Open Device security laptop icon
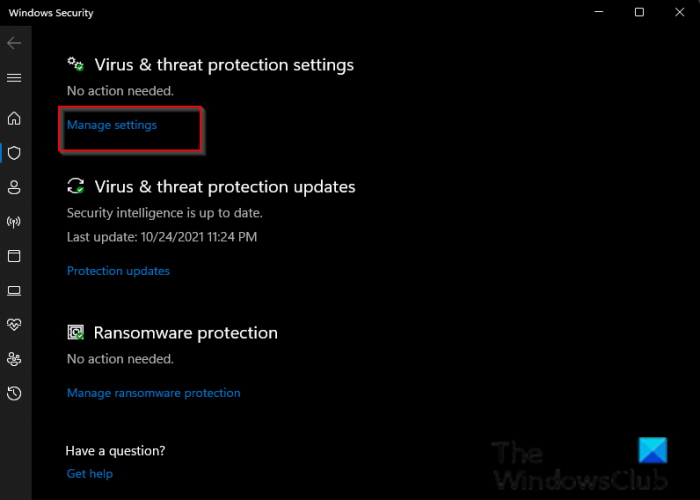This screenshot has width=700, height=500. 14,291
